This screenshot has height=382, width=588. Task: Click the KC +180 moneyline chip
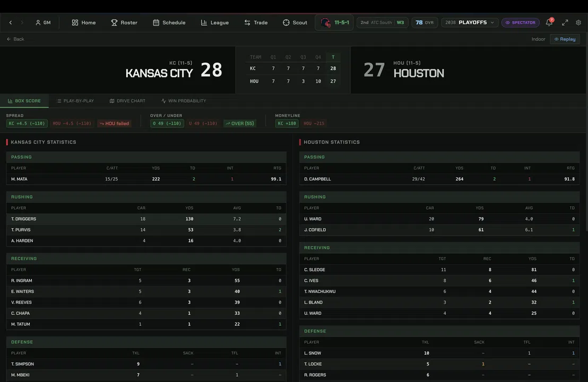(x=287, y=123)
